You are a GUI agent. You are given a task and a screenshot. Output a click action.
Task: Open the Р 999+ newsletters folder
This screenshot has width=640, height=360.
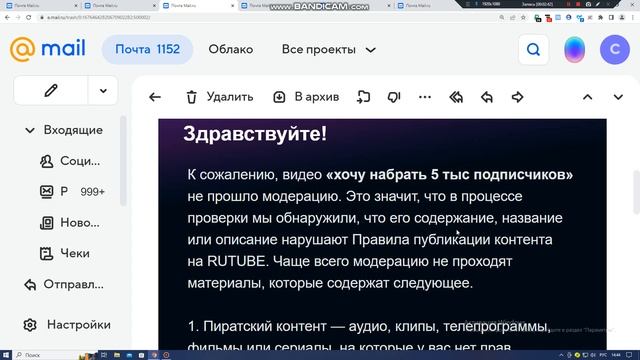pos(72,191)
